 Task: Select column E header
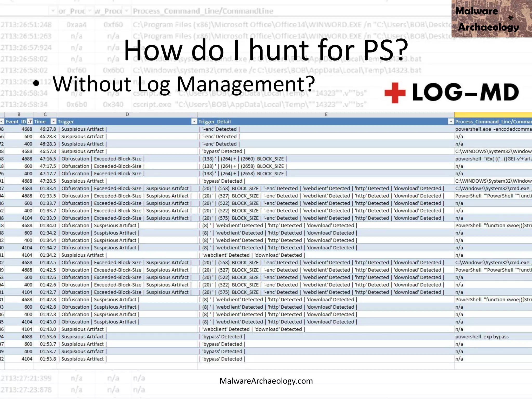(x=326, y=114)
